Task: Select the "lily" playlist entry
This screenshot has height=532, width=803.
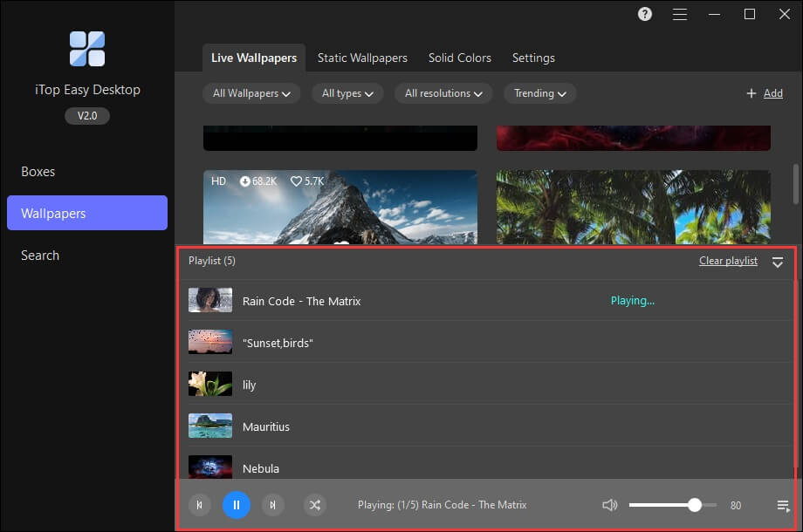Action: pyautogui.click(x=486, y=385)
